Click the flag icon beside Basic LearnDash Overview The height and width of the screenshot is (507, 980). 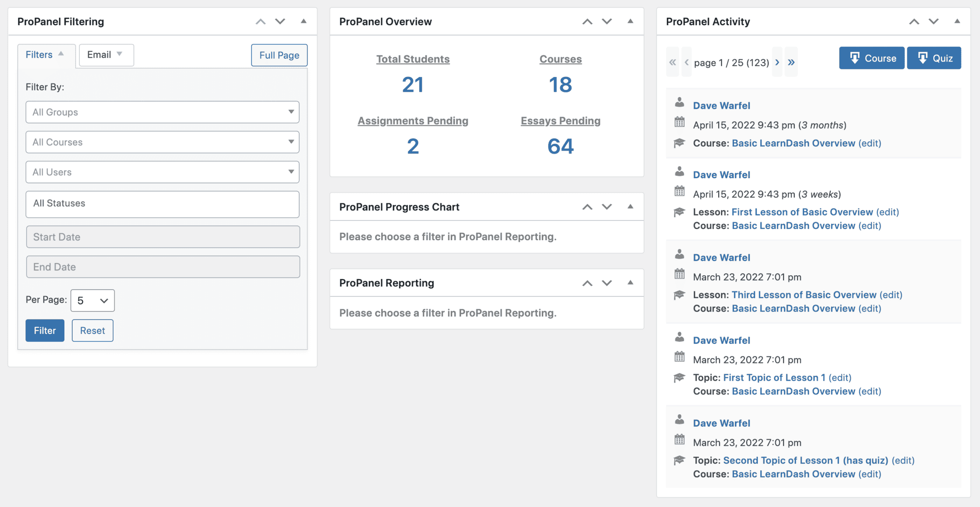(x=679, y=143)
